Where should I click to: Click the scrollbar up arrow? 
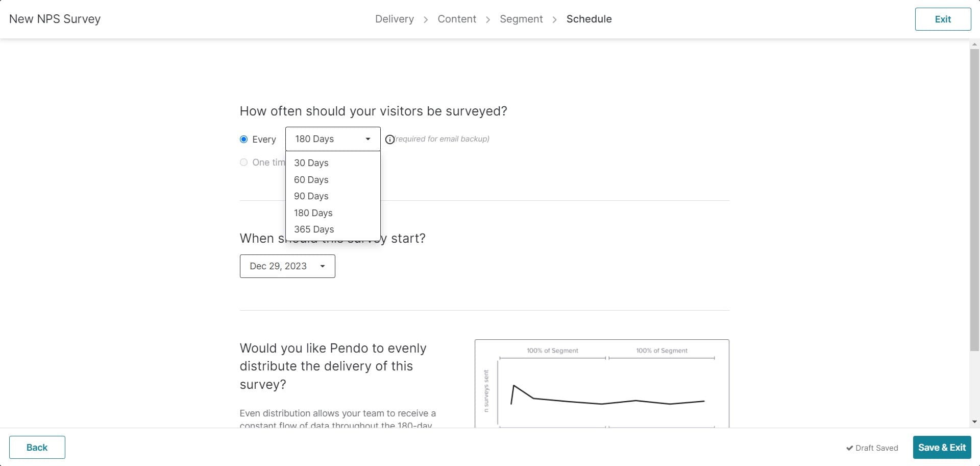pos(975,44)
